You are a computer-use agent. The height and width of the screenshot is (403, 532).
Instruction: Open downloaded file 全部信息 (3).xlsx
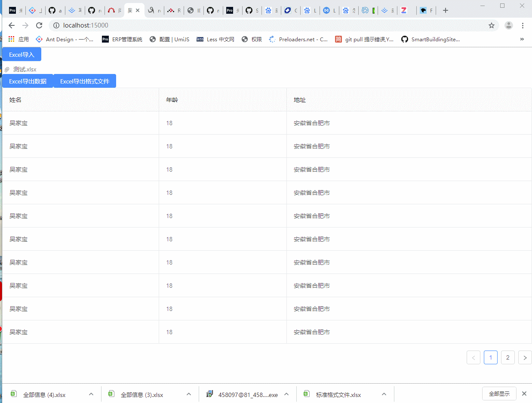(142, 394)
